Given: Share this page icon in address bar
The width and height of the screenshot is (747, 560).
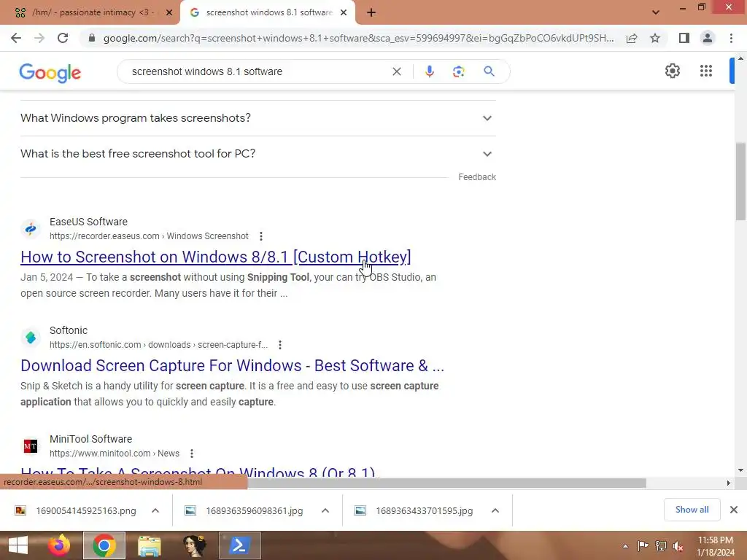Looking at the screenshot, I should coord(632,38).
